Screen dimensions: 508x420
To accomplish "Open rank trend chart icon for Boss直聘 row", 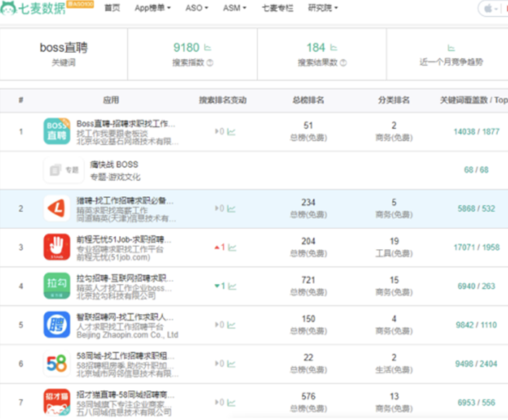I will 231,132.
